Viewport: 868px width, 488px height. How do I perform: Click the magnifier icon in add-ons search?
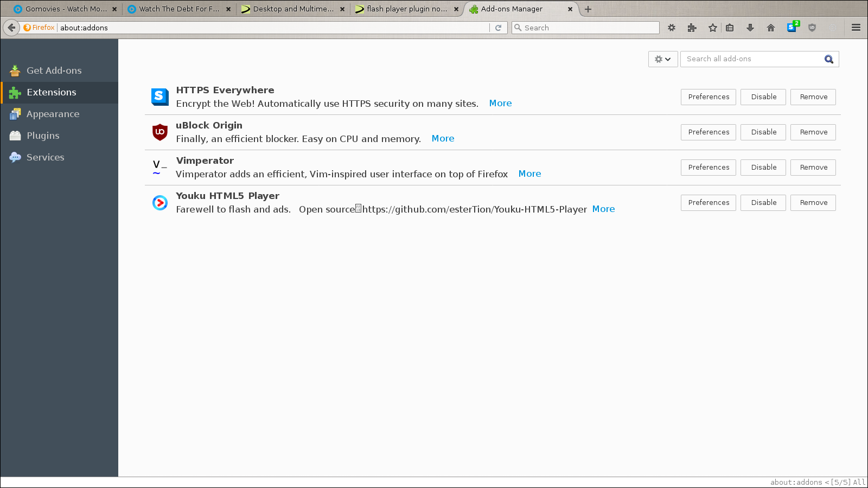[x=829, y=59]
